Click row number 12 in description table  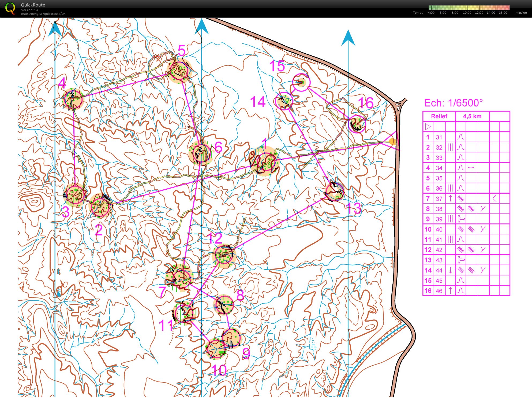(x=428, y=250)
